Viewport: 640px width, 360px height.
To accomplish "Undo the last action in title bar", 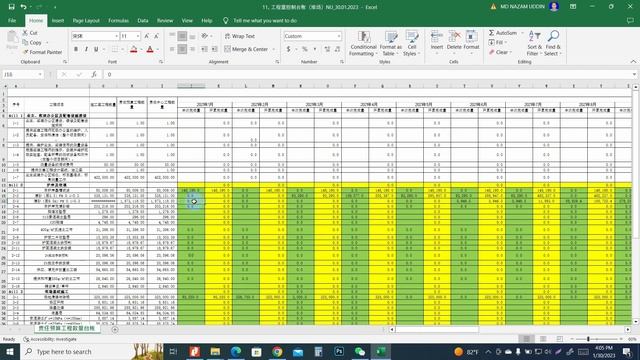I will click(24, 7).
